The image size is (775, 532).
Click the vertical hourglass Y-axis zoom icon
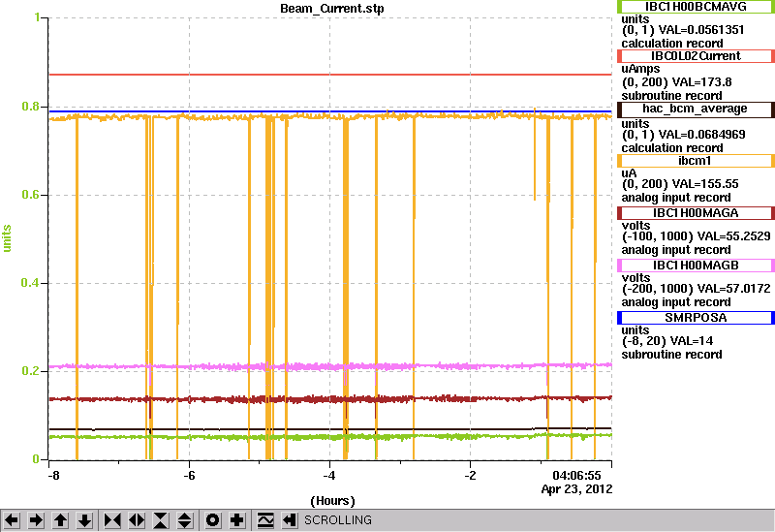coord(161,520)
